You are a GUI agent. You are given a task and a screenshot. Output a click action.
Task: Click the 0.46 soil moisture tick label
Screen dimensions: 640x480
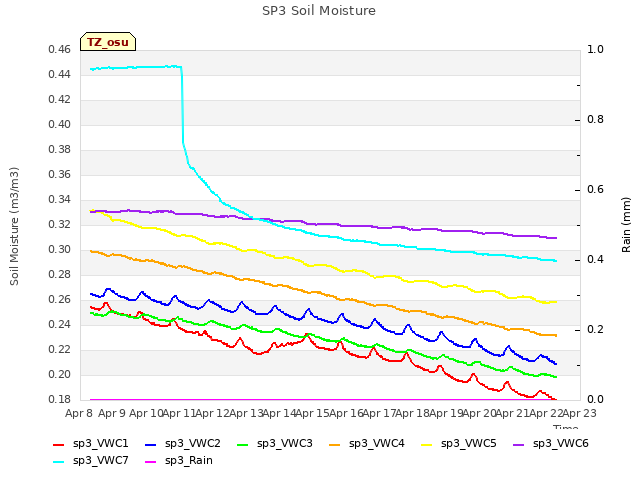[60, 50]
